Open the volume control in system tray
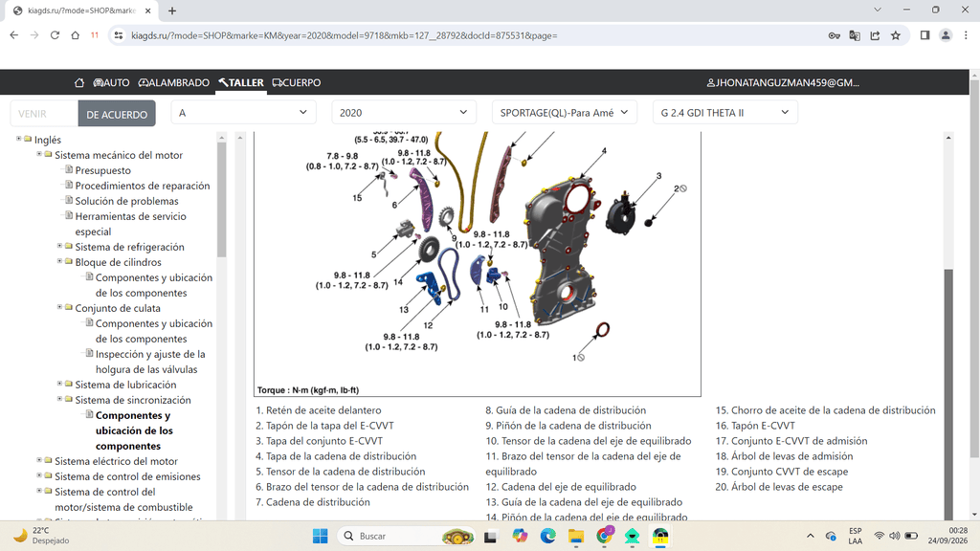Screen dimensions: 980x551 click(x=895, y=536)
